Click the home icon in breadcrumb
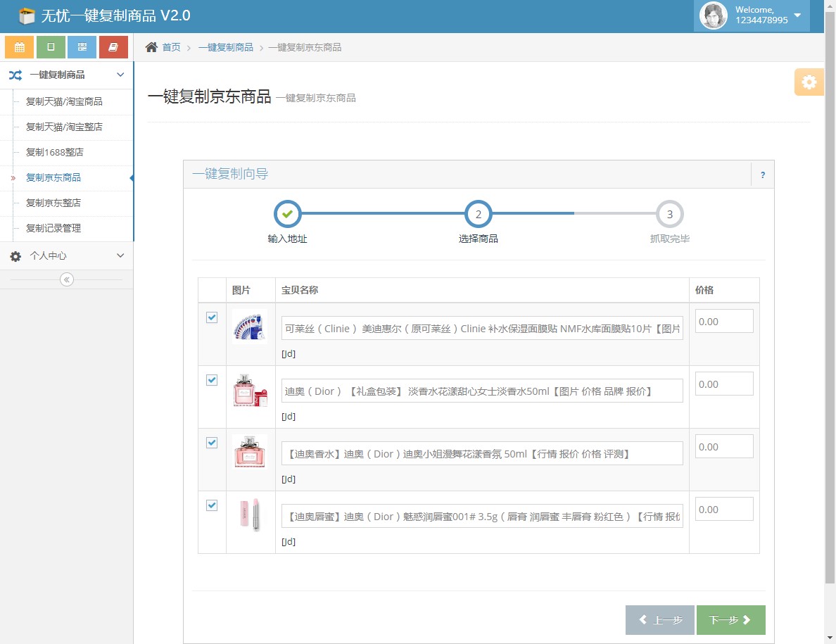836x644 pixels. pyautogui.click(x=151, y=47)
